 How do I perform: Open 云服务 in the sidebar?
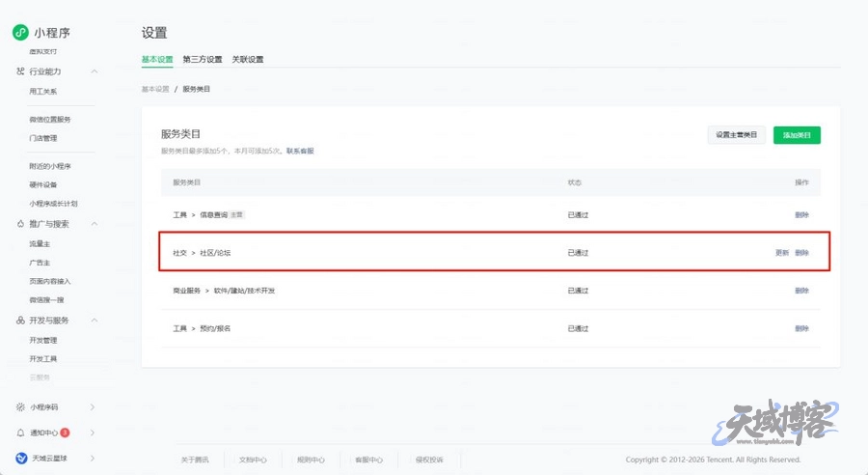[40, 377]
